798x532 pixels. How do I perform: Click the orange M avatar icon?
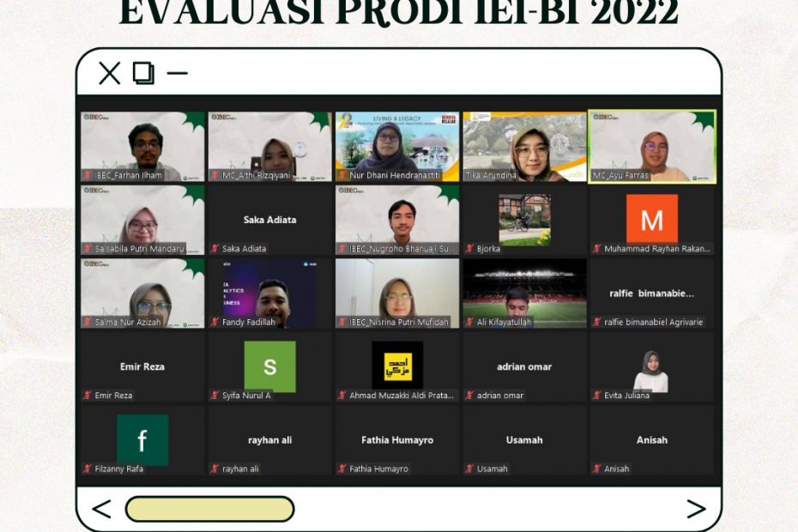tap(651, 219)
